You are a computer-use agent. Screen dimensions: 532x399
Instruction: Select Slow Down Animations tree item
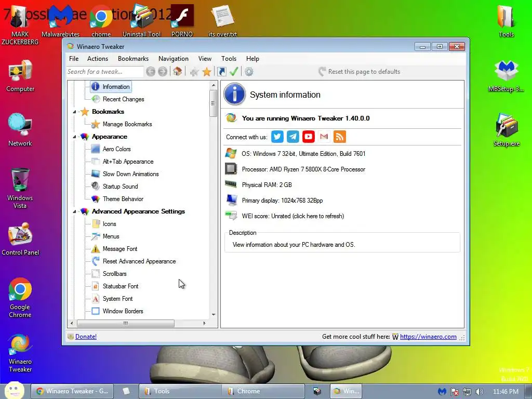click(x=130, y=174)
